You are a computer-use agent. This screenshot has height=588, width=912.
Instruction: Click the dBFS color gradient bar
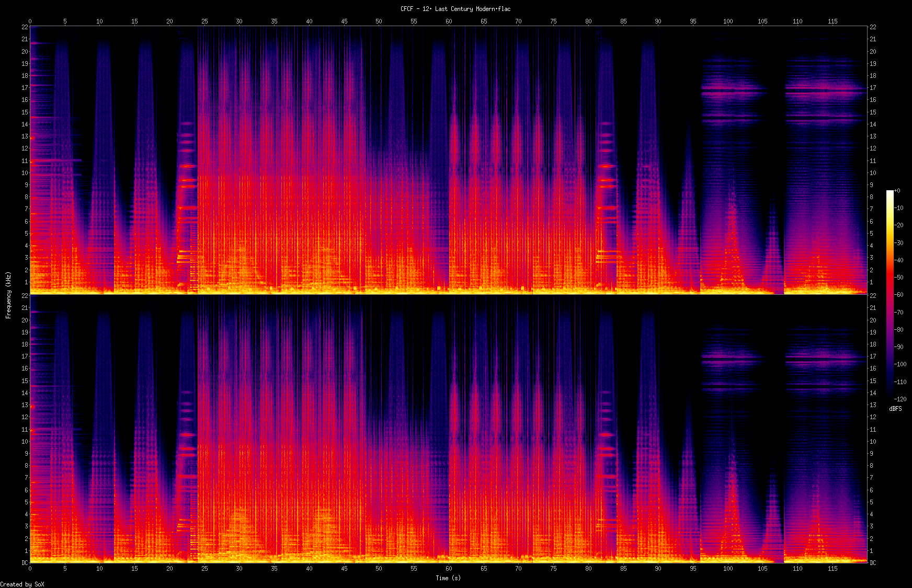click(x=890, y=295)
